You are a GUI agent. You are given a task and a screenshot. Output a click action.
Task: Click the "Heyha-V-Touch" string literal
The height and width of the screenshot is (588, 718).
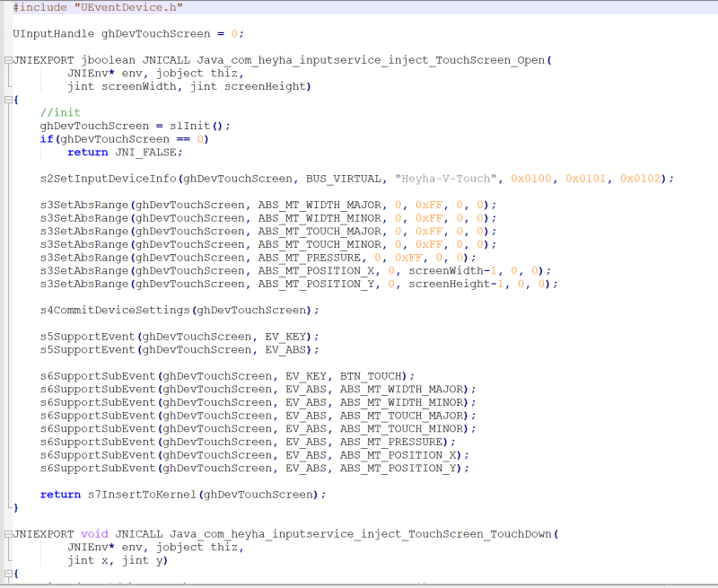point(446,179)
